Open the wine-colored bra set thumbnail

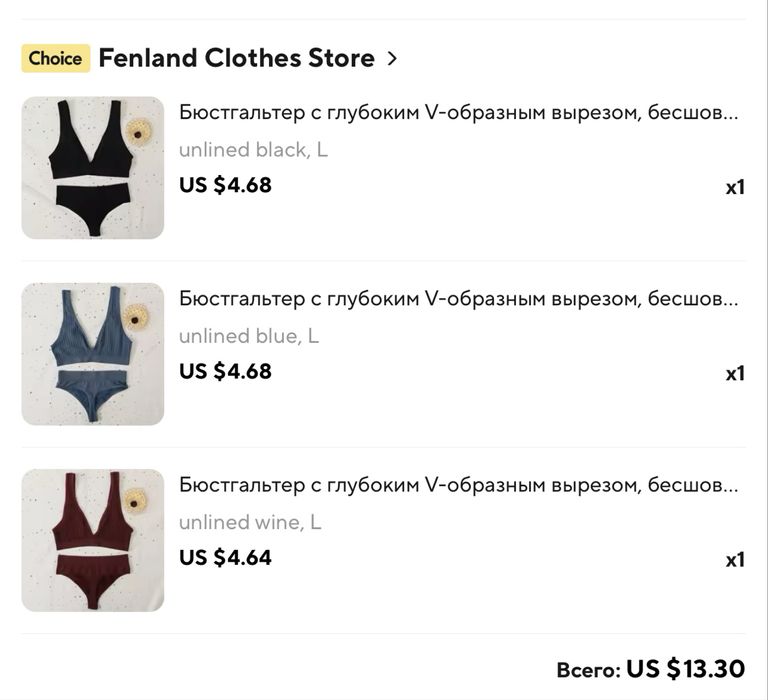(x=92, y=540)
